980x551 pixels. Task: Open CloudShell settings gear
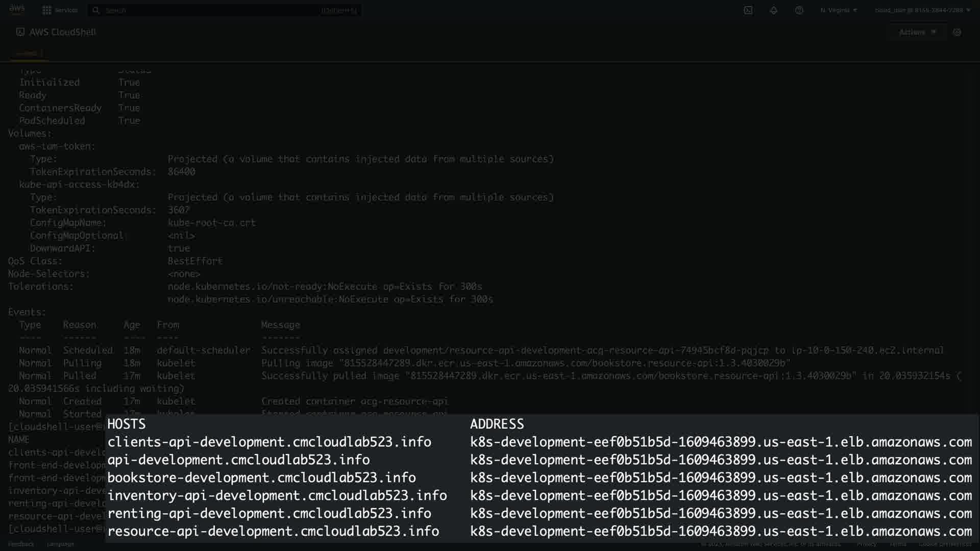coord(957,32)
